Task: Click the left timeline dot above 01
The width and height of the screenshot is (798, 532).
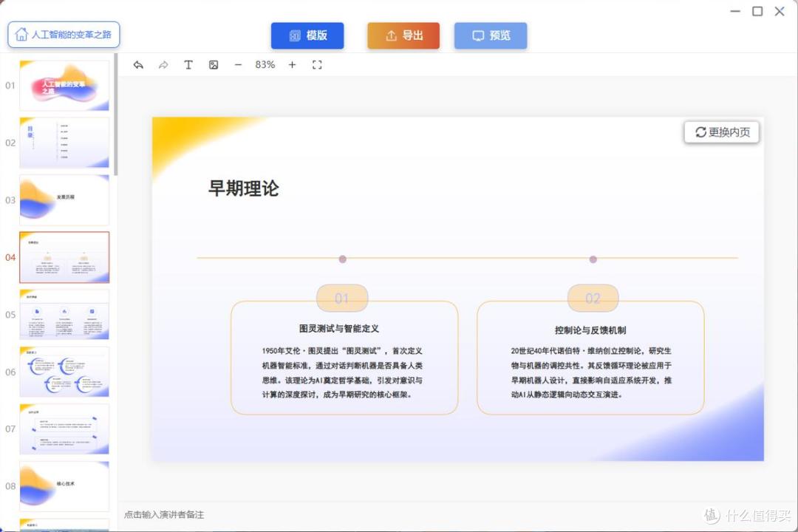Action: pyautogui.click(x=343, y=259)
